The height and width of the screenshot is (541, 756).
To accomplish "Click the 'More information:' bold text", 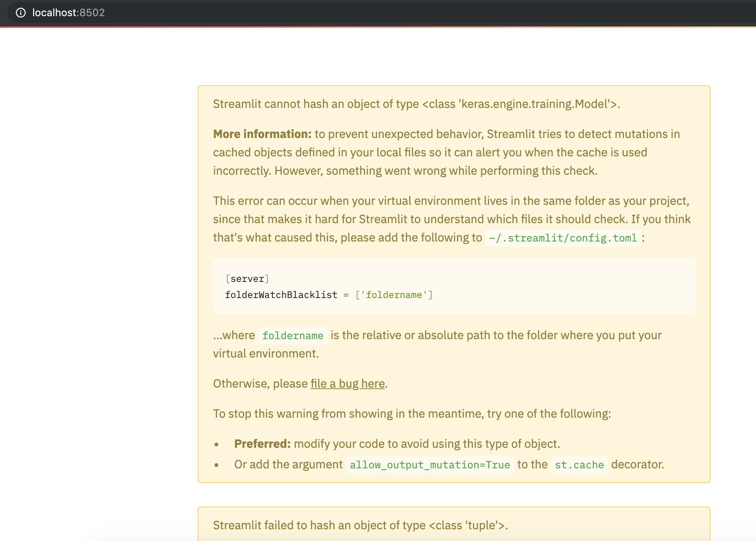I will click(262, 134).
